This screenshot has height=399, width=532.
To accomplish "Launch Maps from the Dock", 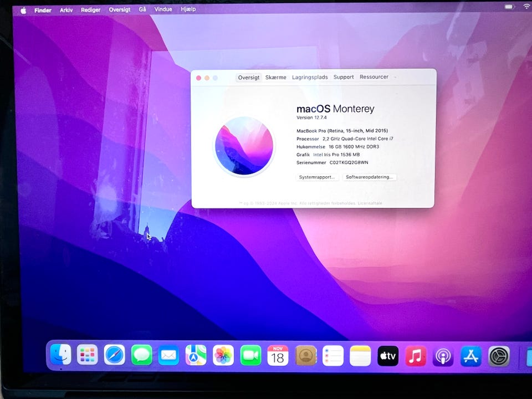I will pos(196,355).
